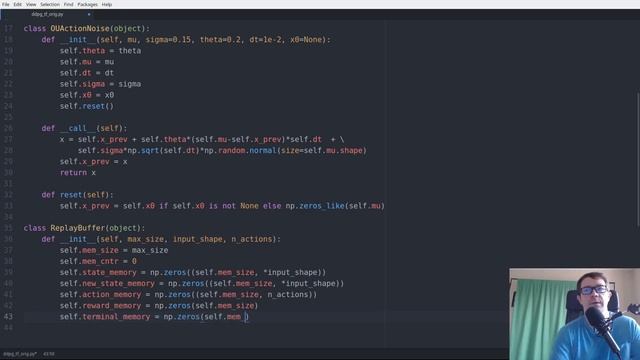Click 'input_shape' parameter on line 36
The width and height of the screenshot is (640, 360).
point(198,239)
